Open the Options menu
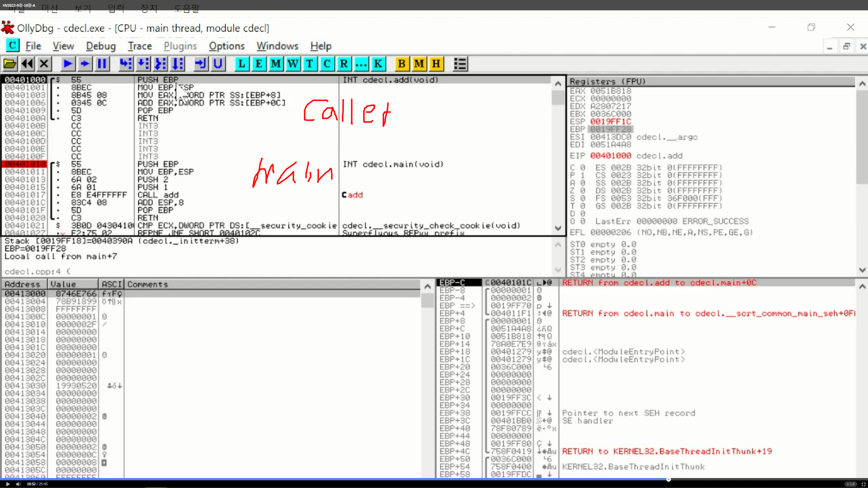 [x=226, y=46]
